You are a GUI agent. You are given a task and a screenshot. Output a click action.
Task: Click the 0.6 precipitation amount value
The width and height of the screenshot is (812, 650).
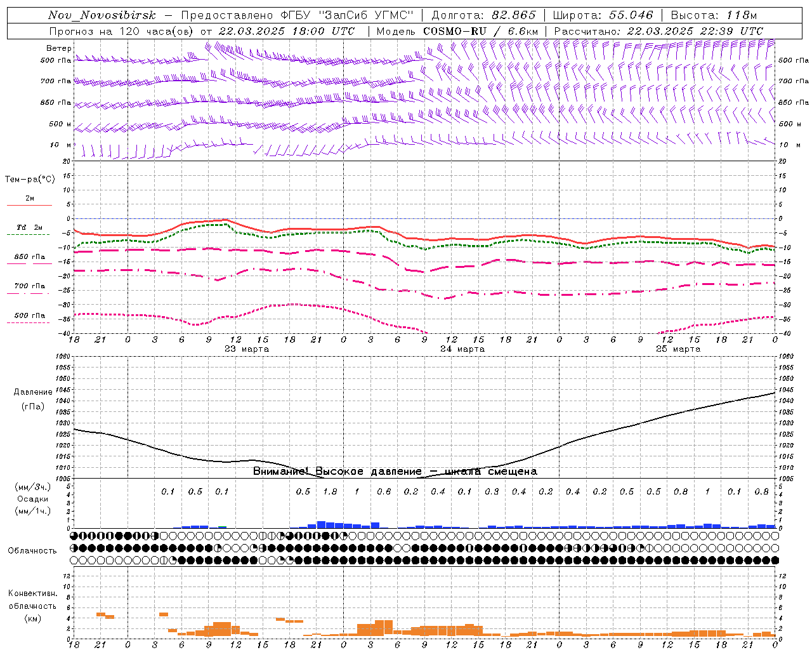(x=384, y=492)
